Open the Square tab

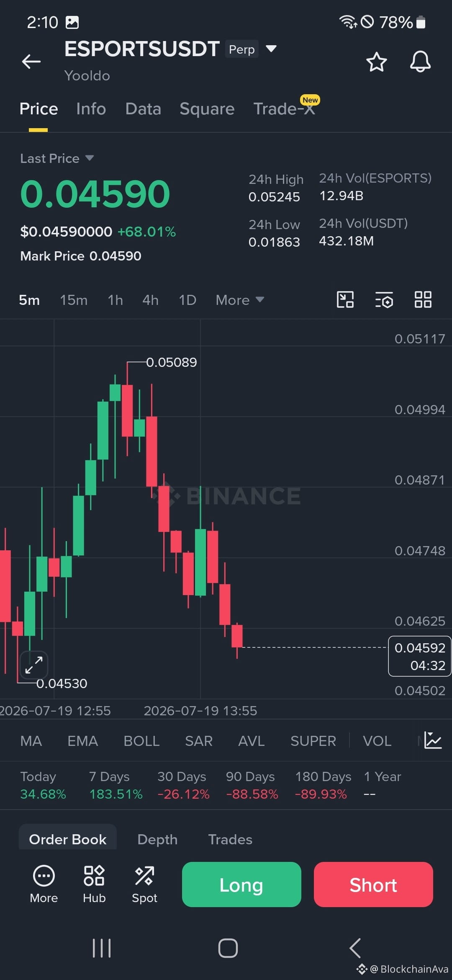click(x=207, y=109)
